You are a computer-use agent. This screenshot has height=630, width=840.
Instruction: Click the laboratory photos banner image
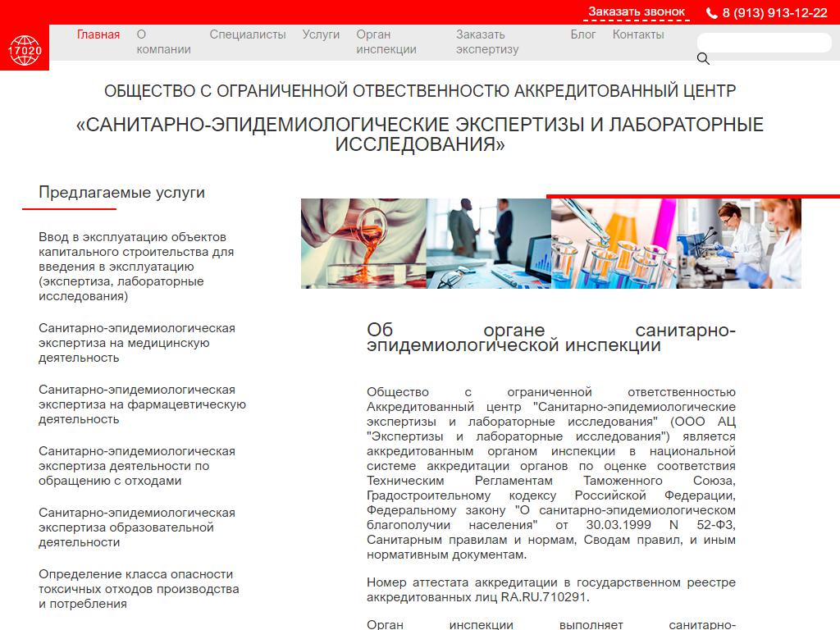click(550, 244)
